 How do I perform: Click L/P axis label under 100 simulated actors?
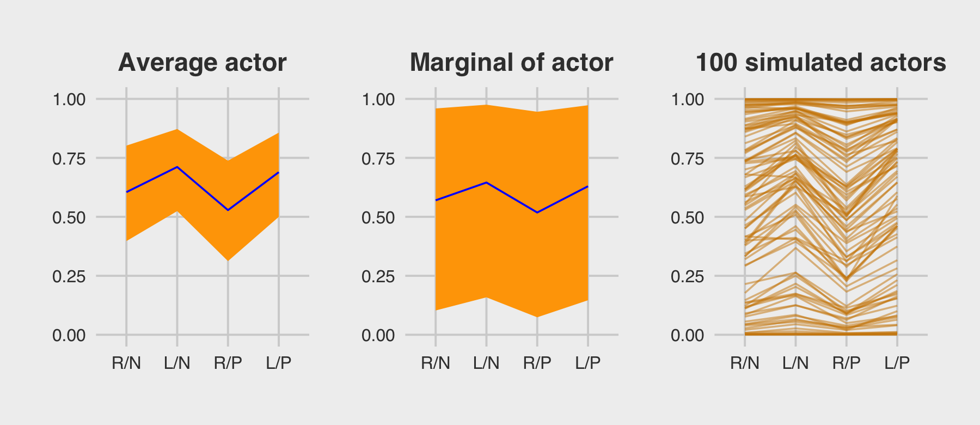[x=897, y=363]
